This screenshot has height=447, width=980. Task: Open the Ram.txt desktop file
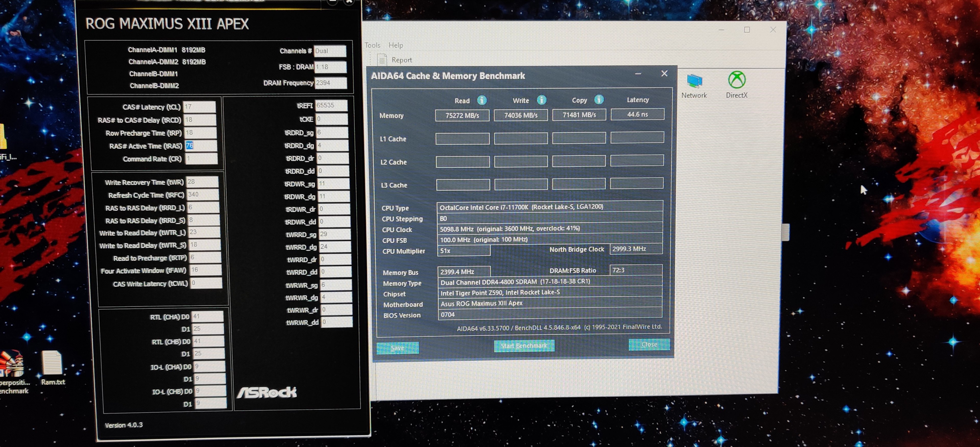point(53,368)
